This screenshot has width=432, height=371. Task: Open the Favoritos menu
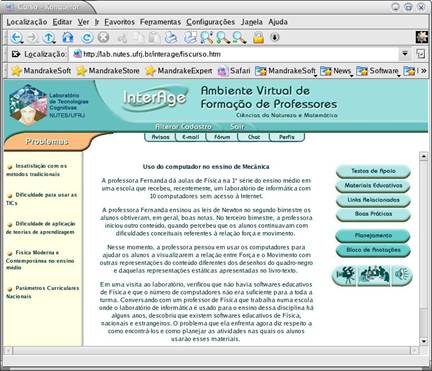pos(119,22)
